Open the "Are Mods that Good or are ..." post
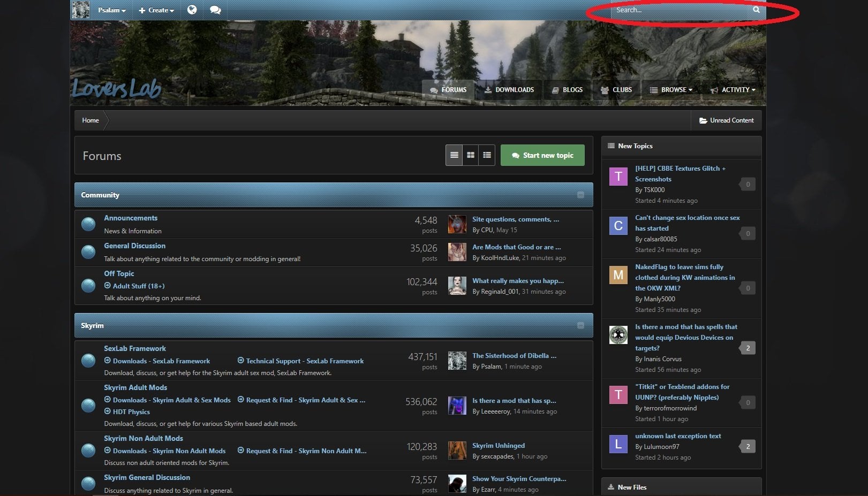The width and height of the screenshot is (868, 496). [517, 247]
